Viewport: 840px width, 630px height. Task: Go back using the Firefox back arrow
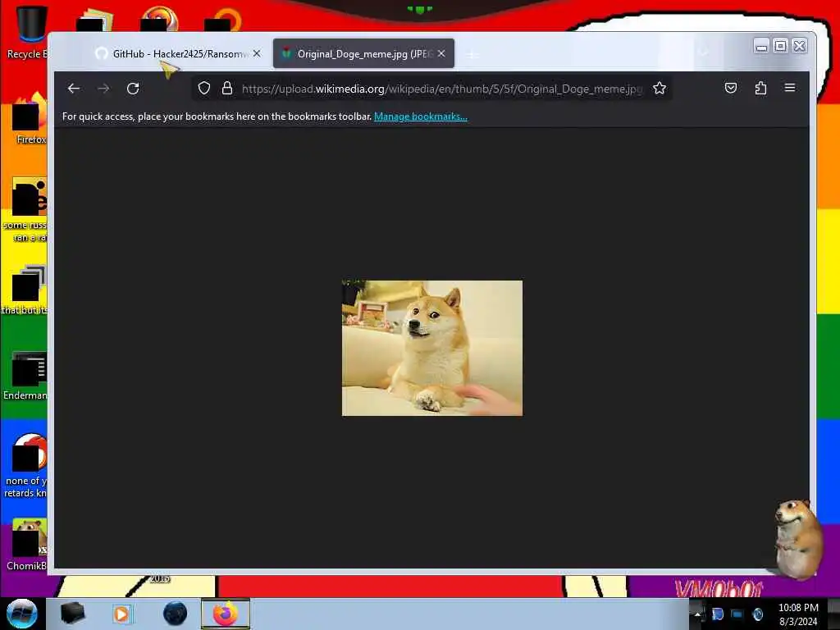tap(74, 89)
